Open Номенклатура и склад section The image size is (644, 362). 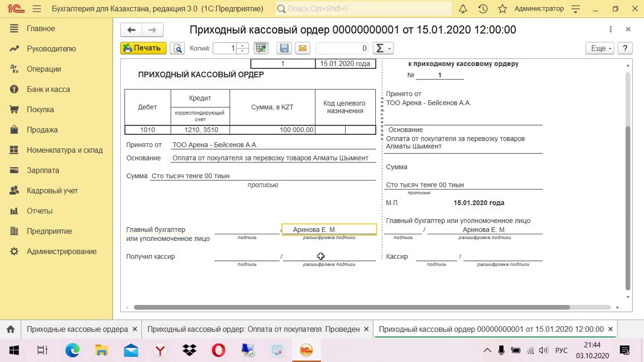[x=64, y=150]
